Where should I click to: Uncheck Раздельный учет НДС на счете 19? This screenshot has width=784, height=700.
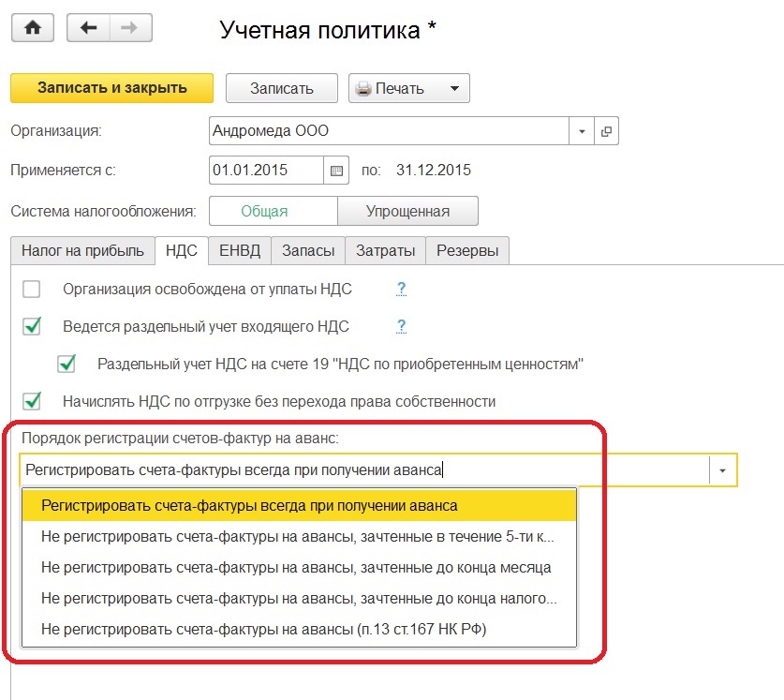[x=67, y=364]
